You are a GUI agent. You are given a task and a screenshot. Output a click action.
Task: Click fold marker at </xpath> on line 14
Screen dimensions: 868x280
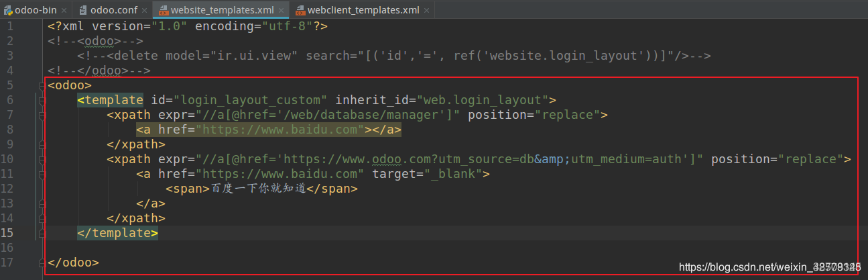coord(42,218)
